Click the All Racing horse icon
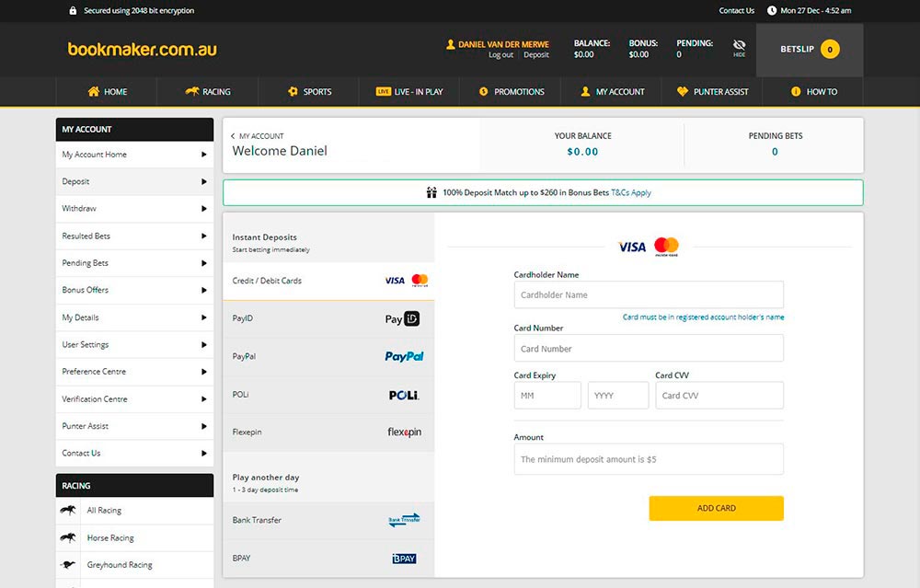 tap(68, 511)
